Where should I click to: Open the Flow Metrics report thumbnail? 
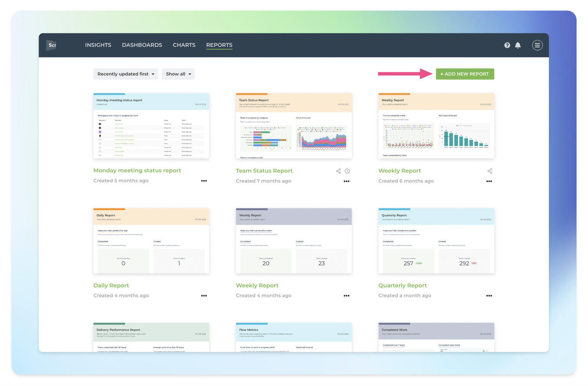[294, 337]
